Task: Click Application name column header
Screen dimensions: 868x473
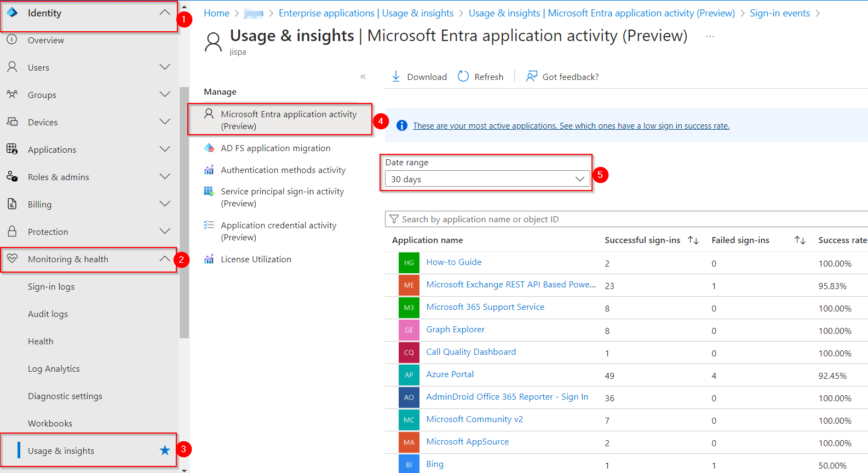Action: [x=427, y=240]
